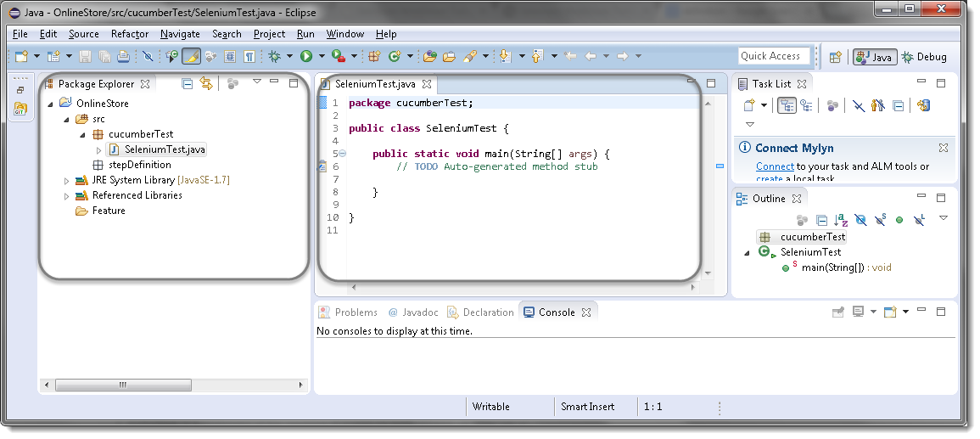Open dropdown arrow next to Run button
Viewport: 980px width, 439px height.
pos(322,56)
